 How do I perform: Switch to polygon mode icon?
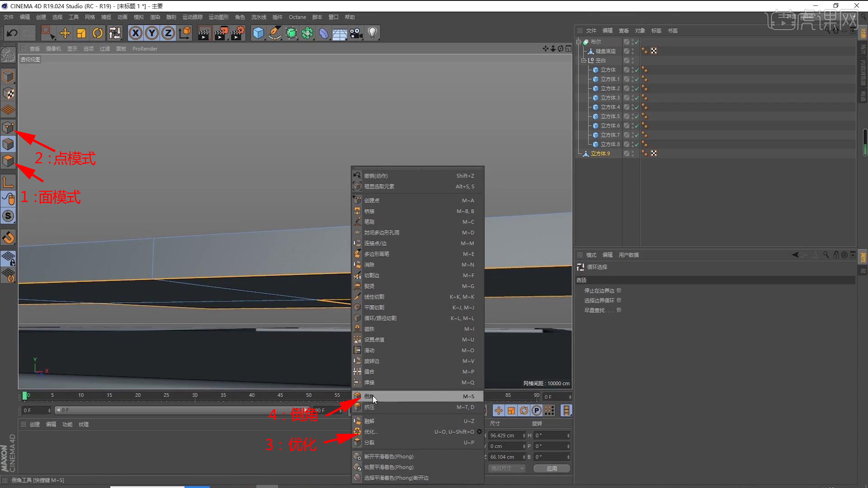(x=8, y=161)
